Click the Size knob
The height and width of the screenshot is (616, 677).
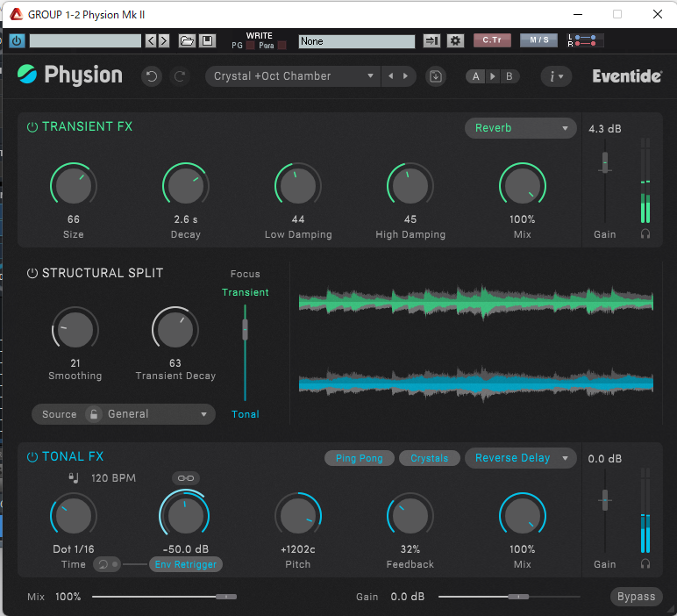click(74, 185)
